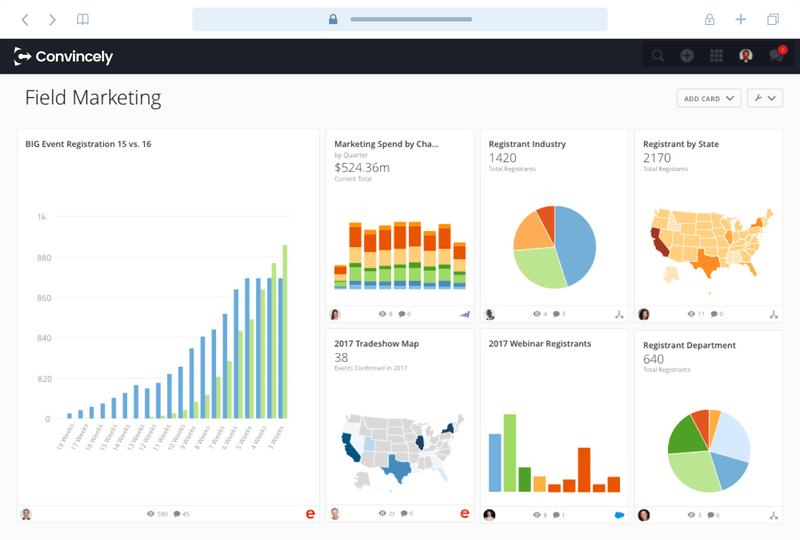Expand the ADD CARD dropdown
Image resolution: width=800 pixels, height=540 pixels.
pos(709,98)
